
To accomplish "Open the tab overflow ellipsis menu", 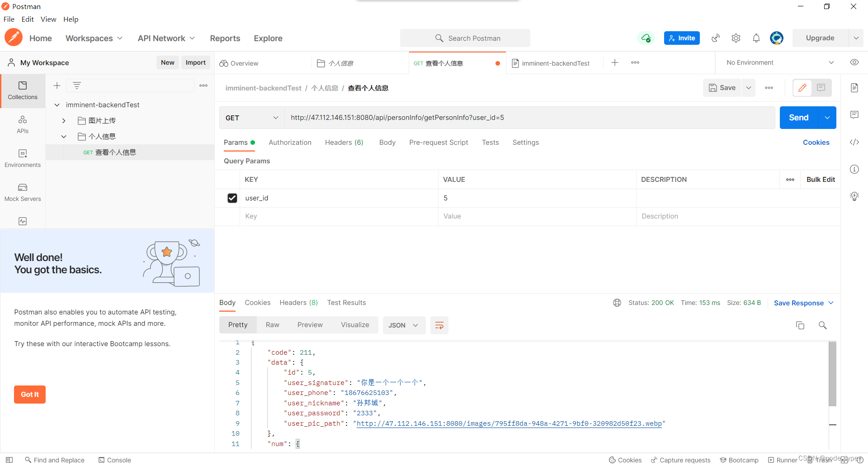I will (x=635, y=62).
